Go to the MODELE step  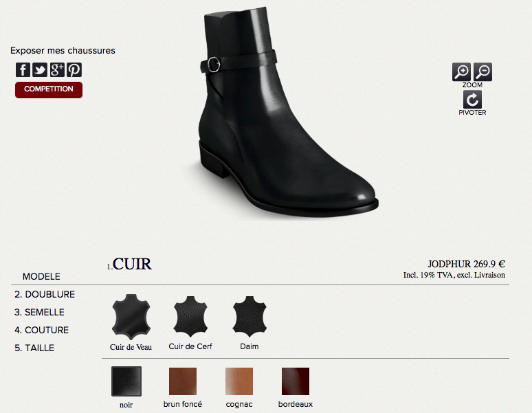click(x=41, y=276)
